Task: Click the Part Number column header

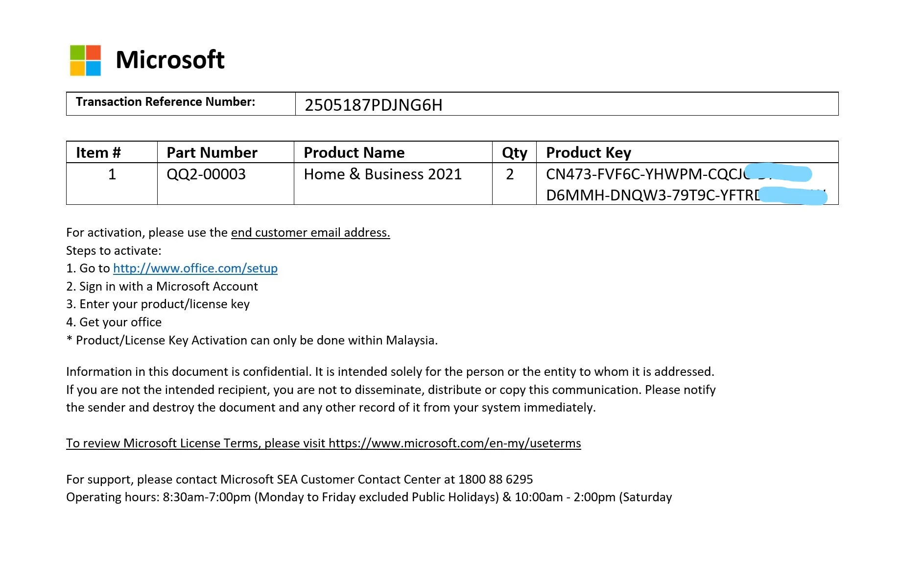Action: [212, 152]
